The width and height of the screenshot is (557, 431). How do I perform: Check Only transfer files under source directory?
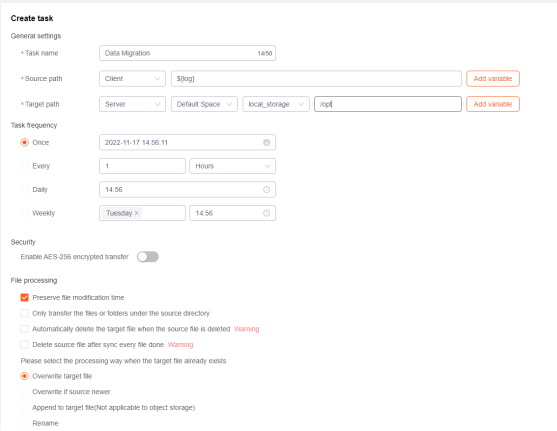click(25, 313)
